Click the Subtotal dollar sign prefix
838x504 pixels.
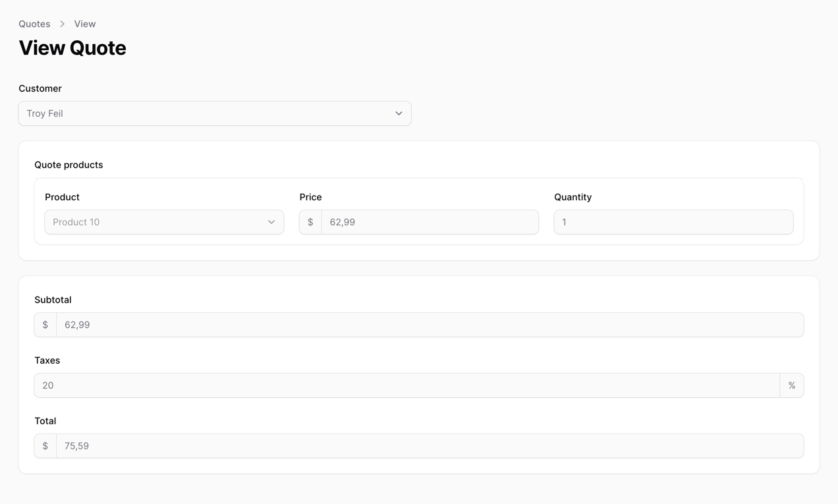45,325
